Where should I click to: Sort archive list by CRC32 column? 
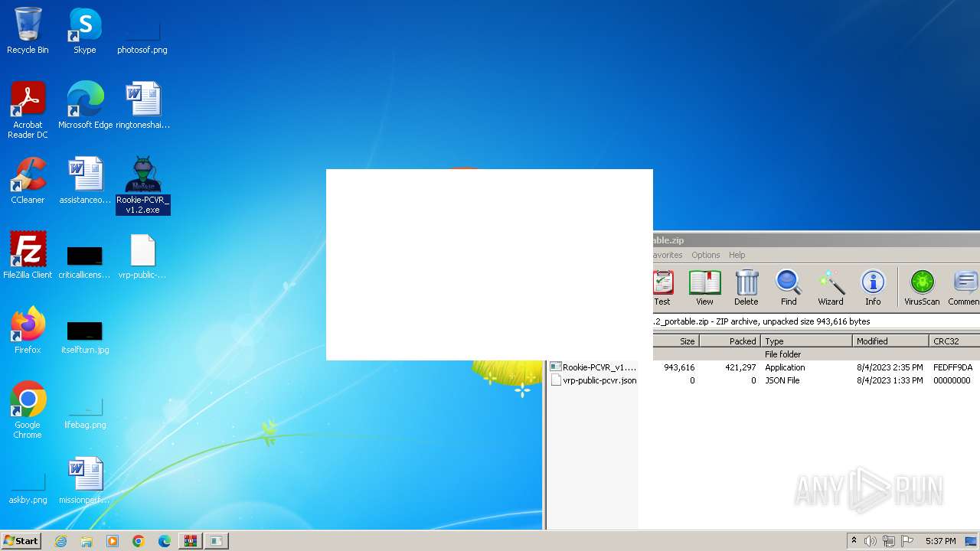954,341
